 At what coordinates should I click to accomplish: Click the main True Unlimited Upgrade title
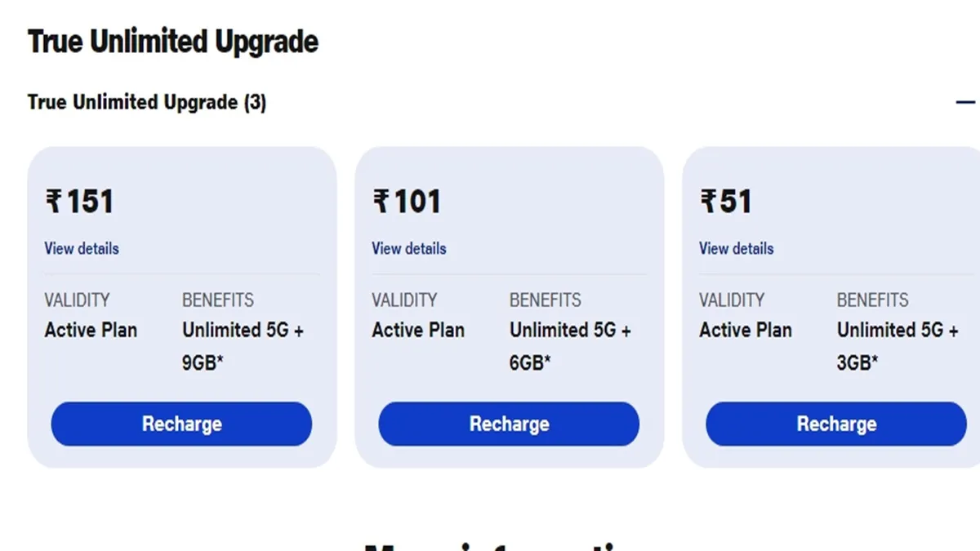coord(173,42)
